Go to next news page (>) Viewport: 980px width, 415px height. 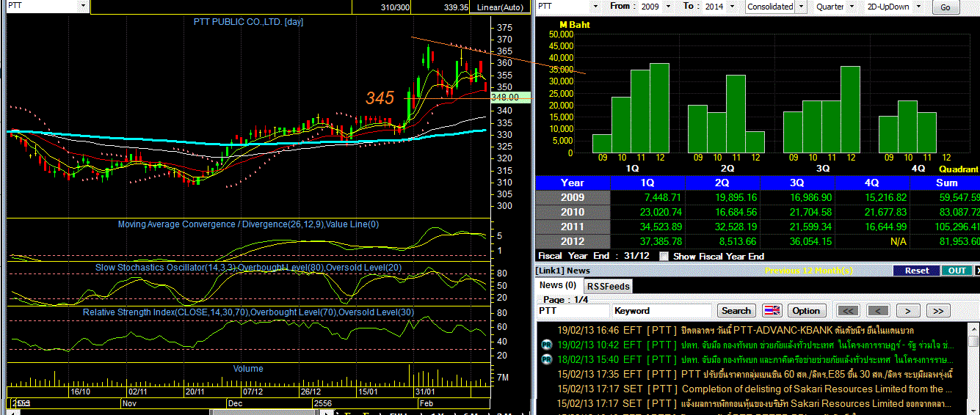pos(908,311)
